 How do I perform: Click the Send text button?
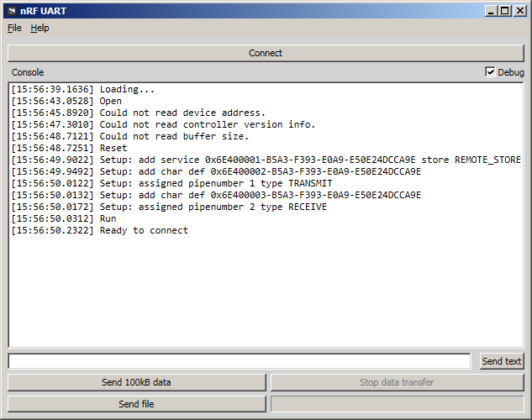pos(502,361)
